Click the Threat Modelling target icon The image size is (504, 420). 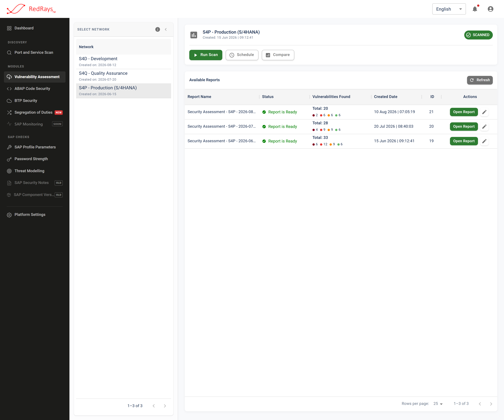pos(9,171)
